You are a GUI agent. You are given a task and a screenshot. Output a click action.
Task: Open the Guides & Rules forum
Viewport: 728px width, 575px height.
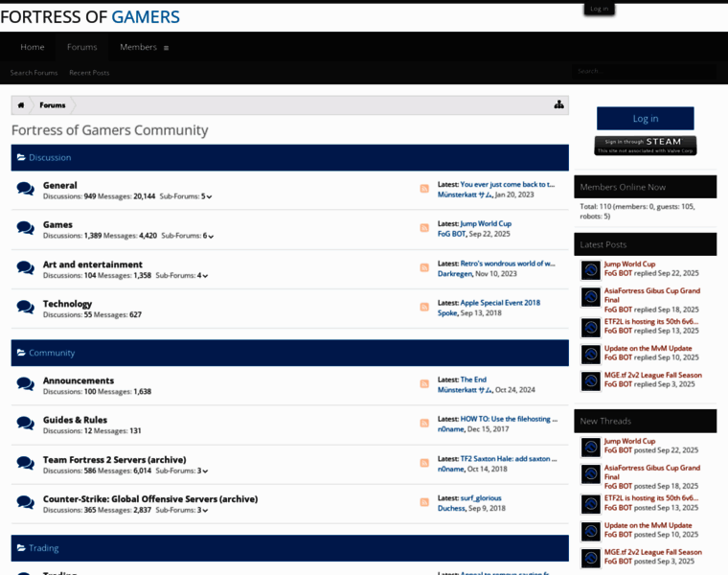point(76,420)
